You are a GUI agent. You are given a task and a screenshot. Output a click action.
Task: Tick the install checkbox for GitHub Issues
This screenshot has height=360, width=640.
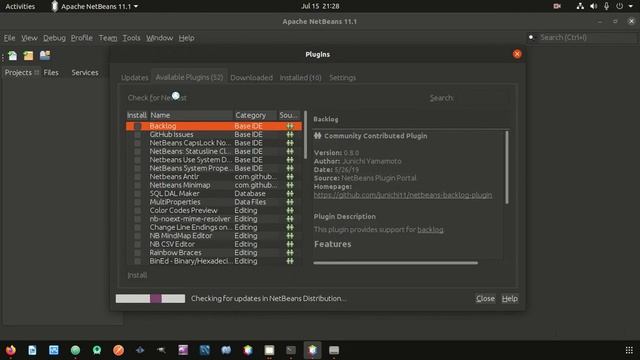click(138, 135)
